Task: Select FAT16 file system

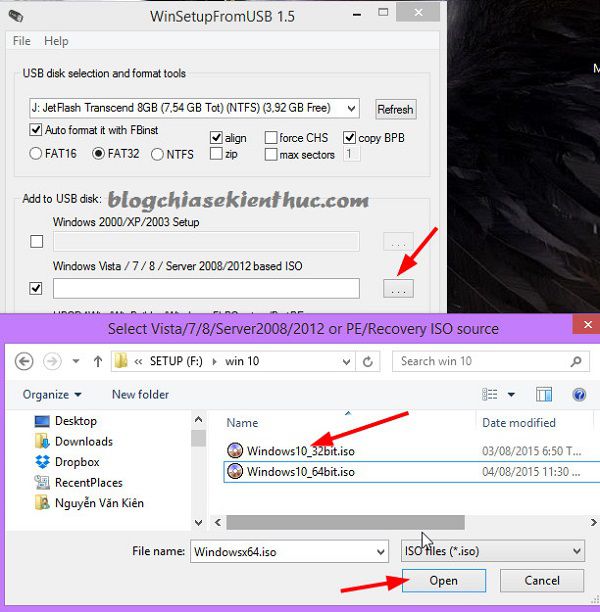Action: tap(36, 153)
